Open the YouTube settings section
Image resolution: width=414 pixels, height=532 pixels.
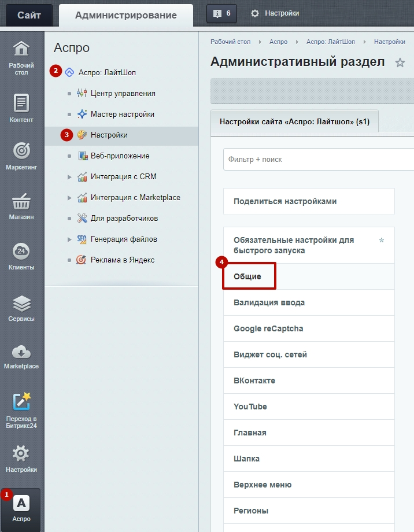coord(309,407)
